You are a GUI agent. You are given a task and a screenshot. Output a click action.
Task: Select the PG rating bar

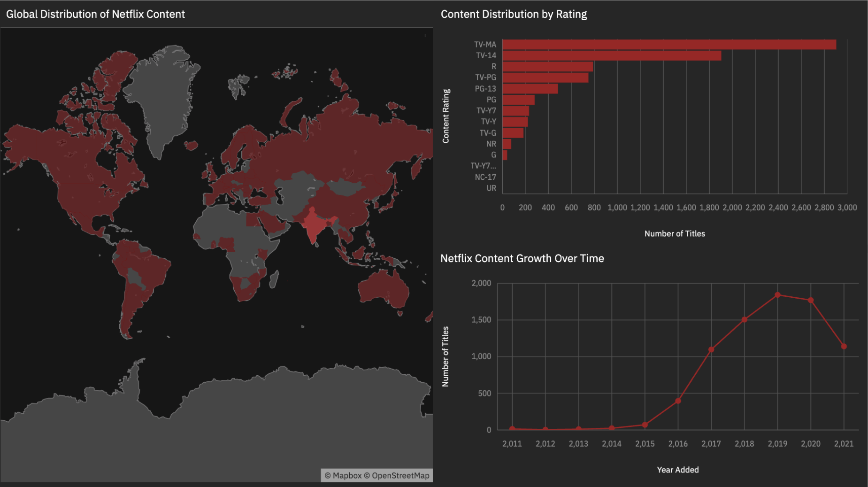pyautogui.click(x=519, y=100)
